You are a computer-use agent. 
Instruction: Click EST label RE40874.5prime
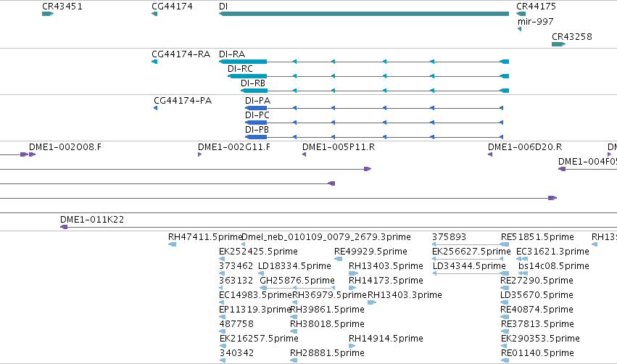(537, 310)
